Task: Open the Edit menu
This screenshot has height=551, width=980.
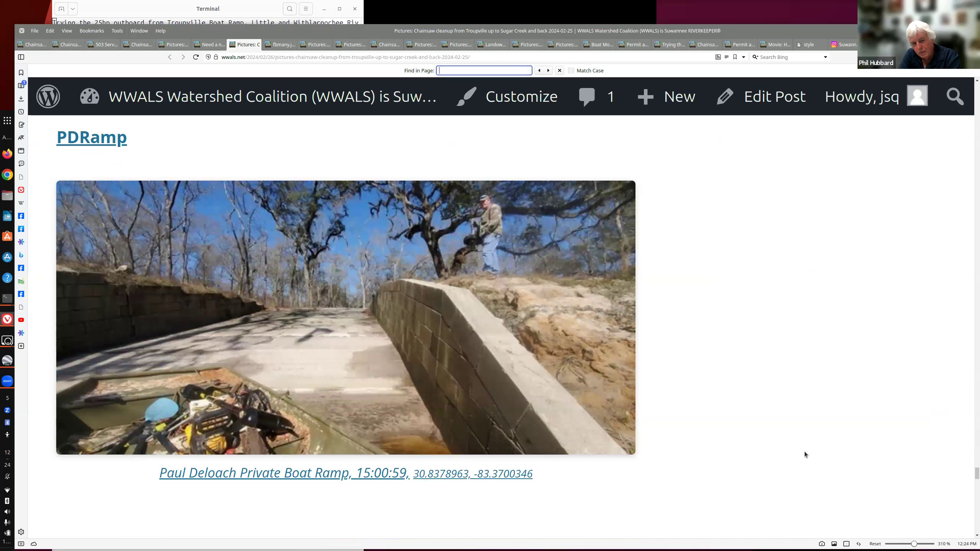Action: click(x=50, y=31)
